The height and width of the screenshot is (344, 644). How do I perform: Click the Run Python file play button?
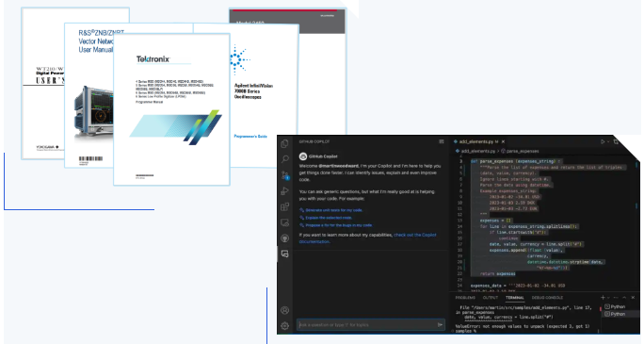pyautogui.click(x=603, y=141)
